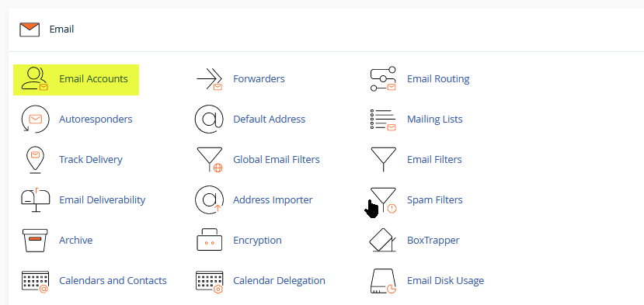
Task: Open the Spam Filters link
Action: click(434, 200)
